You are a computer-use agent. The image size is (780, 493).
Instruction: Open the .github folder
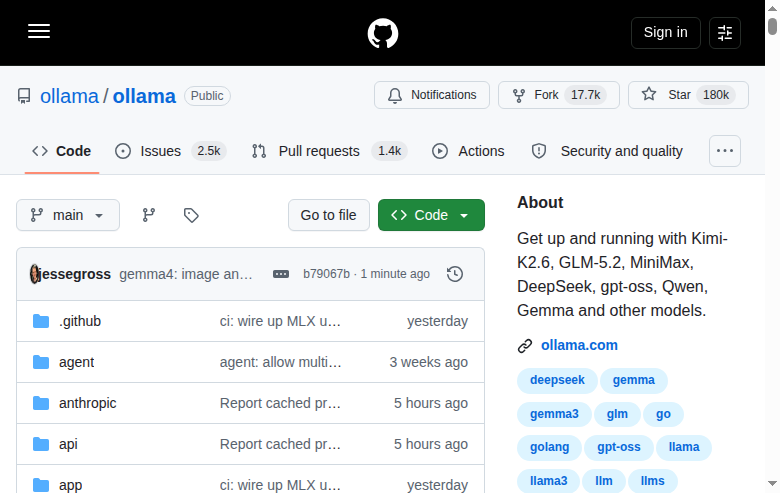pyautogui.click(x=80, y=321)
